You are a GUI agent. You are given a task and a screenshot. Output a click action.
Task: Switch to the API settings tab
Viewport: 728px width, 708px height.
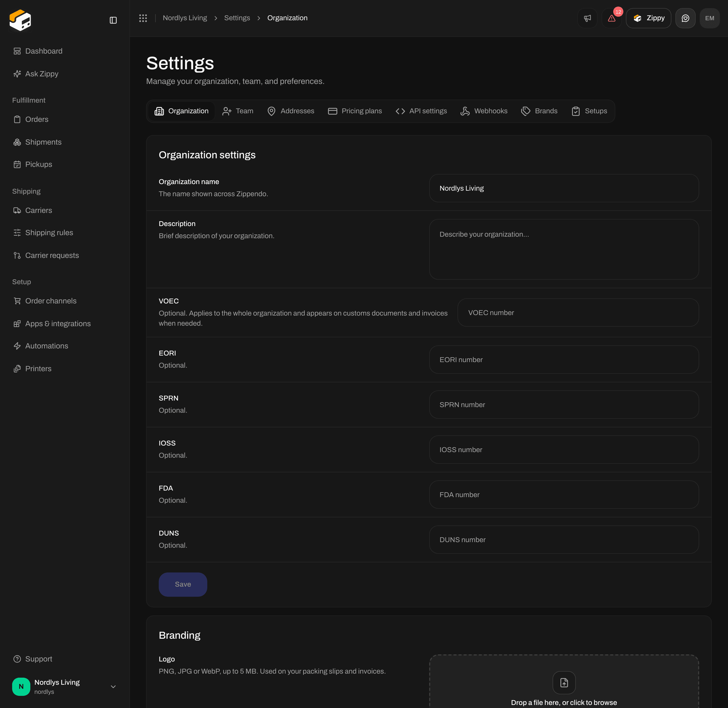tap(421, 111)
